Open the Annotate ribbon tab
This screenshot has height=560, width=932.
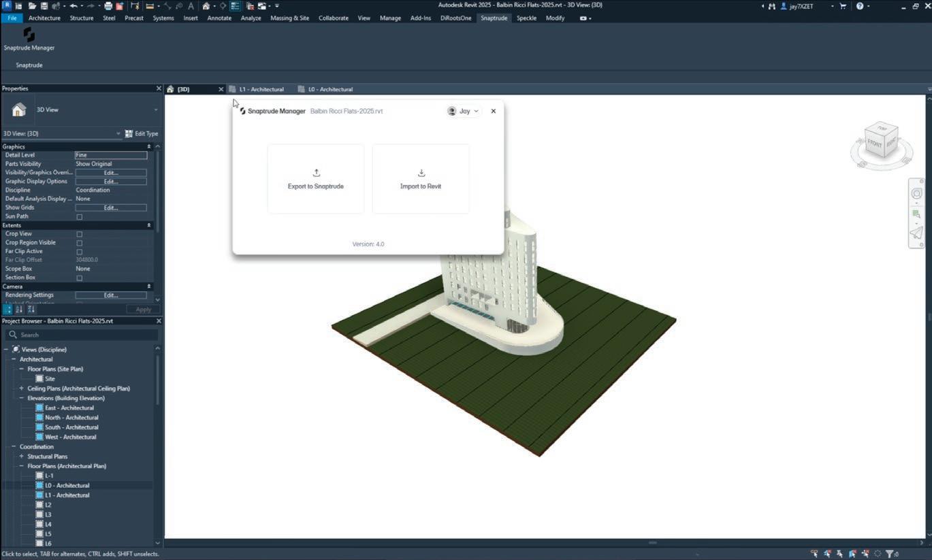[219, 18]
